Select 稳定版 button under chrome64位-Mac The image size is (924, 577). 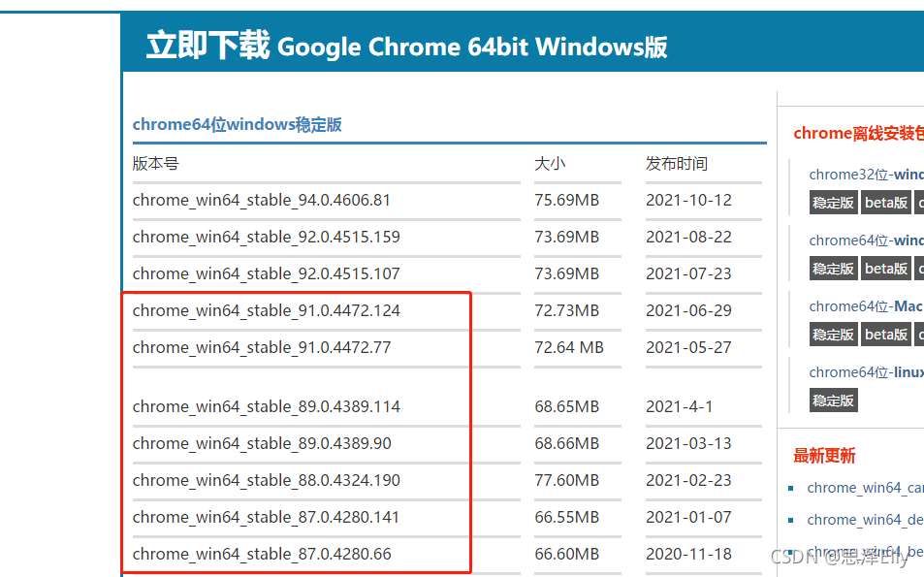pos(833,335)
